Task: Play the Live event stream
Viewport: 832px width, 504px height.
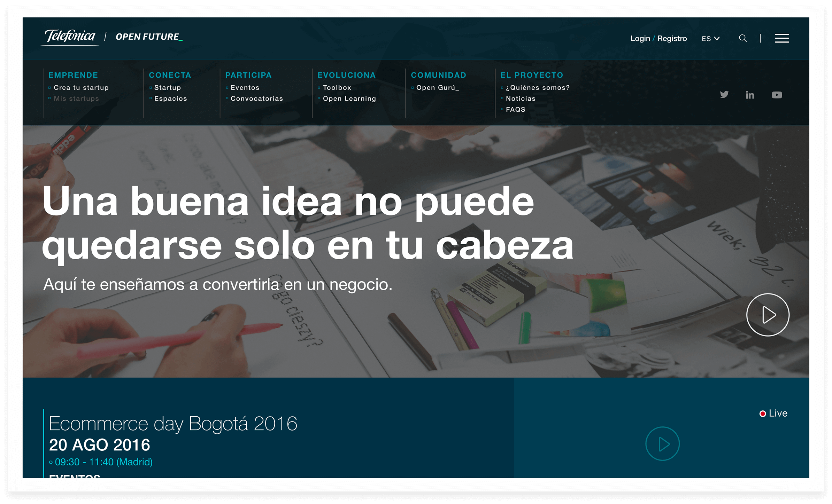Action: tap(662, 444)
